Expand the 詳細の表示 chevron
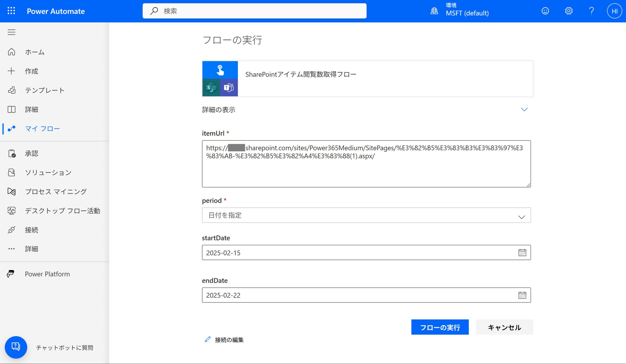Screen dimensions: 626x364 (x=524, y=110)
